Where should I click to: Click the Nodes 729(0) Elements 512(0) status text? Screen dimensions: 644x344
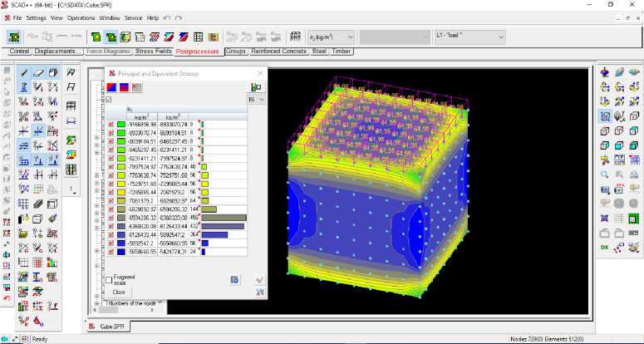click(x=546, y=339)
